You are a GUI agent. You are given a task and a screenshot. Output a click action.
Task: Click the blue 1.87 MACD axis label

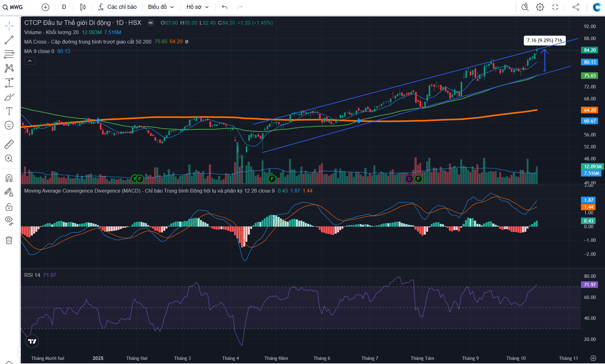588,200
